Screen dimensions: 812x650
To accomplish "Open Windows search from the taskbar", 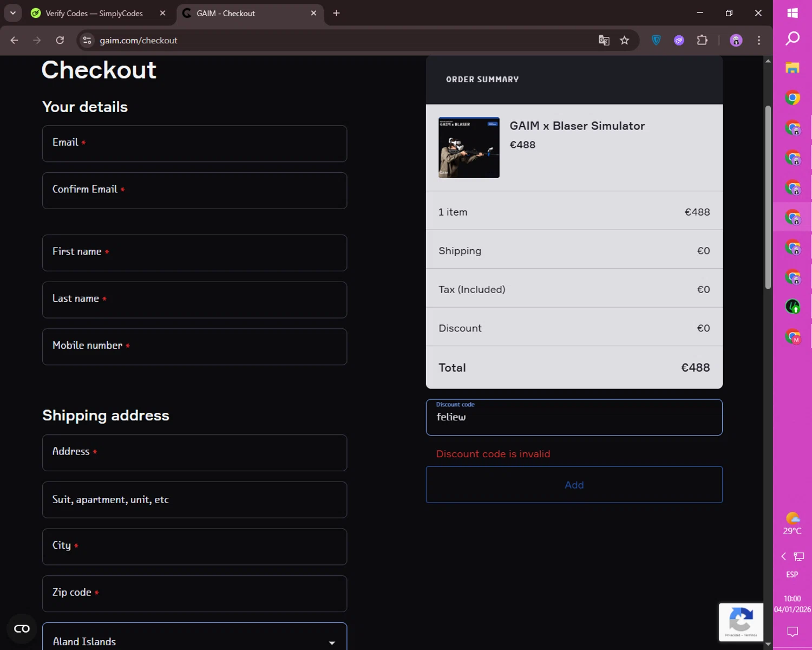I will pyautogui.click(x=793, y=38).
